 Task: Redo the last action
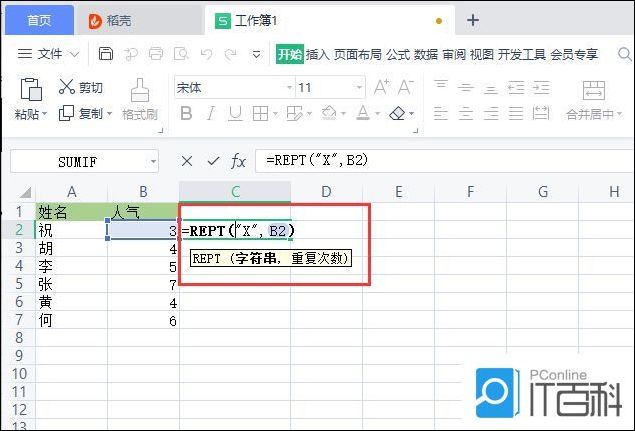point(231,54)
